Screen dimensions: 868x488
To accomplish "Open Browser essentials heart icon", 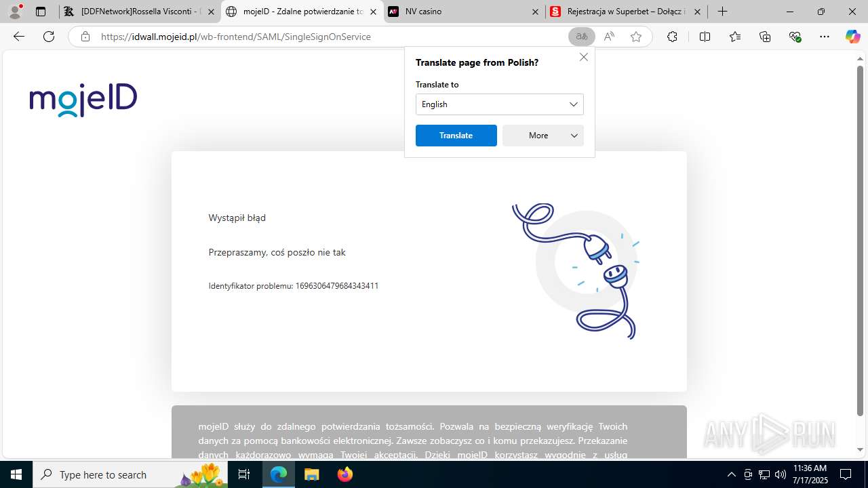I will coord(795,37).
